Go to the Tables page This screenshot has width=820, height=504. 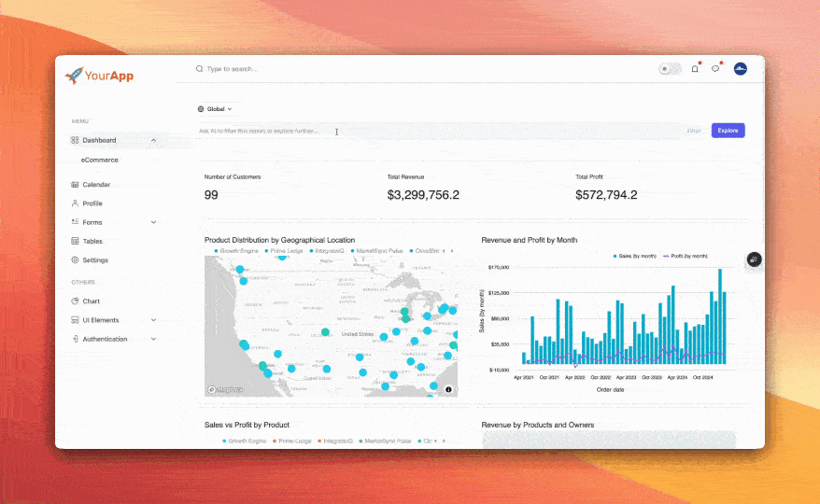(92, 241)
